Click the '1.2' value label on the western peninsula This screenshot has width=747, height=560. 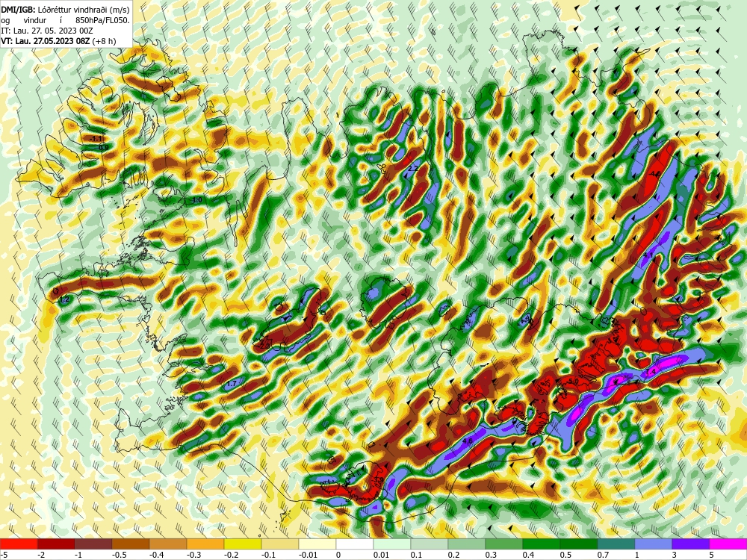point(65,299)
